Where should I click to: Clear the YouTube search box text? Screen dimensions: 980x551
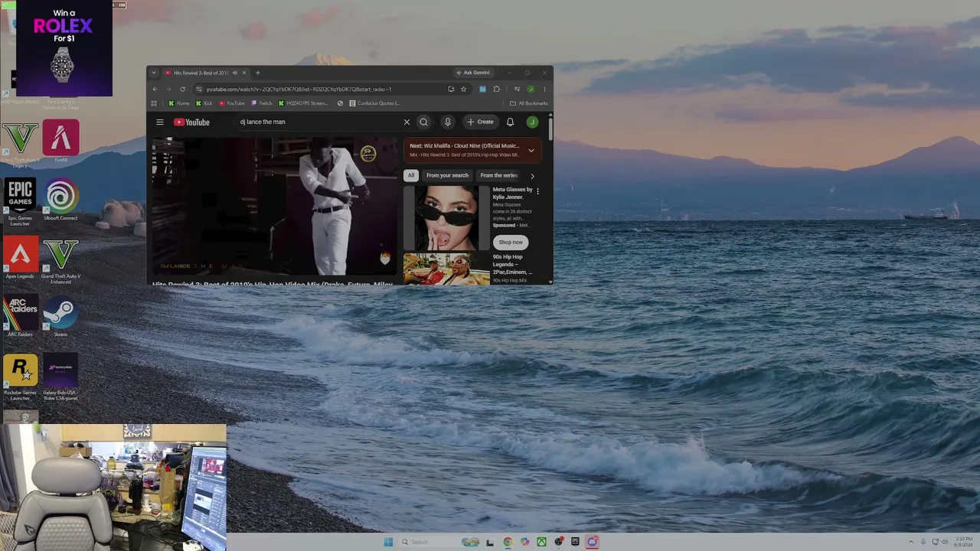(407, 122)
